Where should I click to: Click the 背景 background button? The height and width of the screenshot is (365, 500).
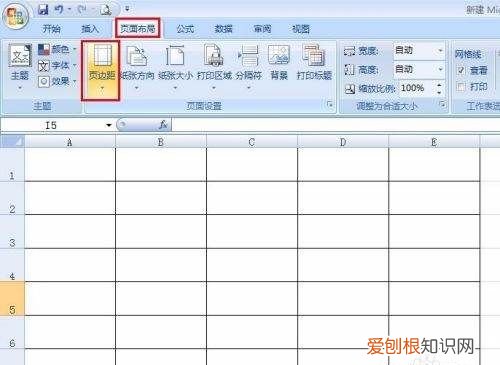[279, 63]
